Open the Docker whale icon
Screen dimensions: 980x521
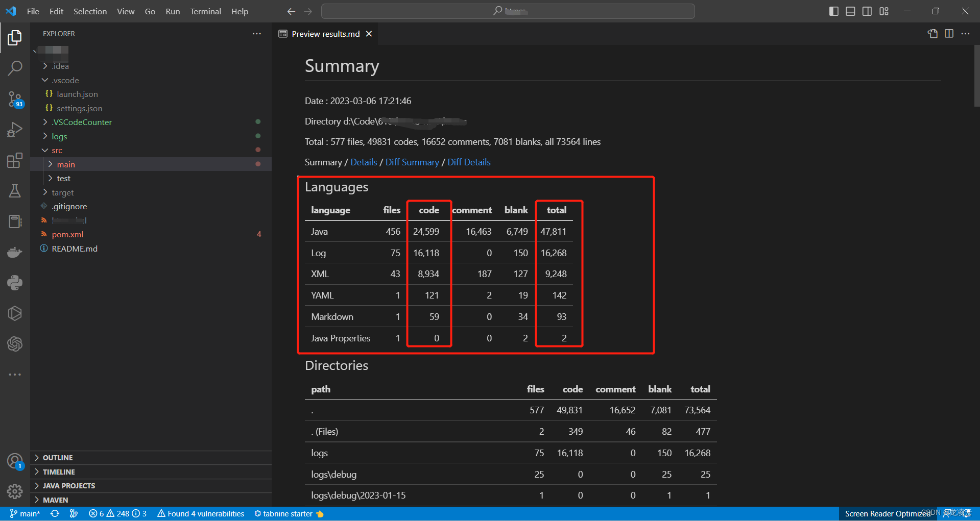point(15,252)
